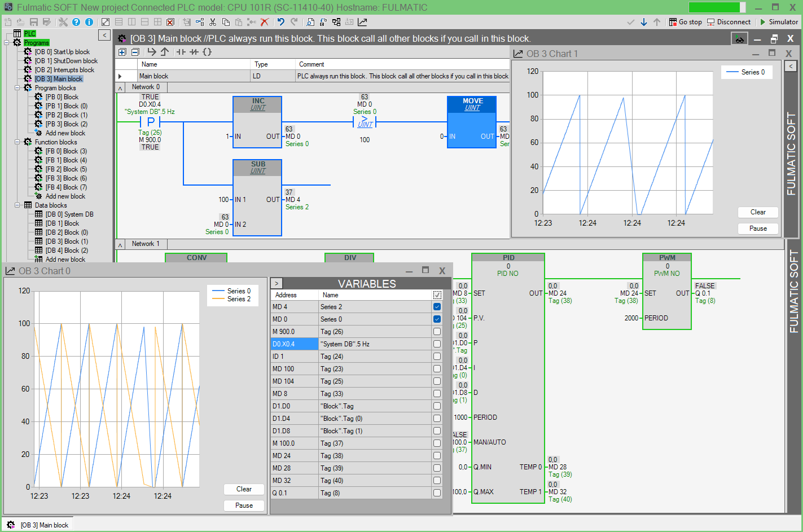Open the Help icon on toolbar

click(76, 21)
